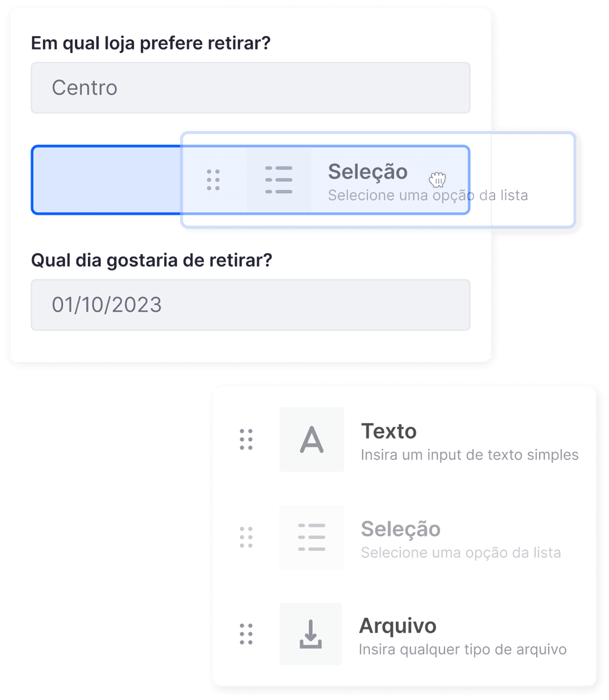Click 'Selecione uma opção da lista' in palette
The width and height of the screenshot is (609, 700).
click(x=461, y=553)
